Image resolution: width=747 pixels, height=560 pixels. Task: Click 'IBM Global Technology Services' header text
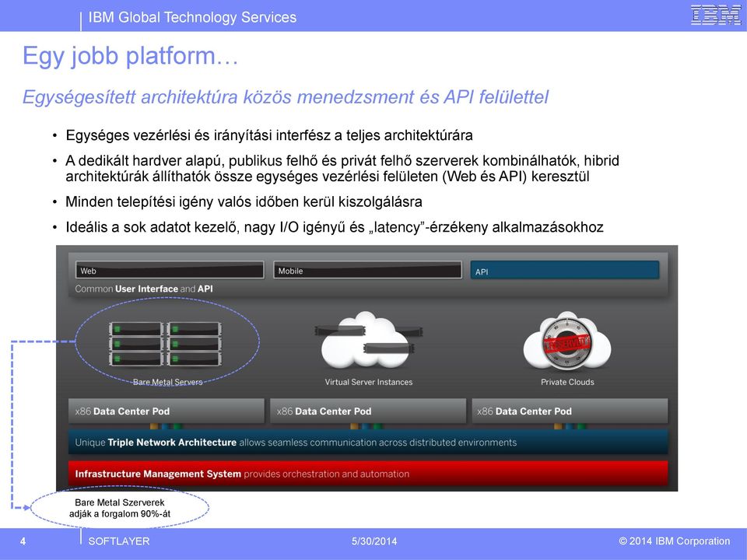coord(192,18)
